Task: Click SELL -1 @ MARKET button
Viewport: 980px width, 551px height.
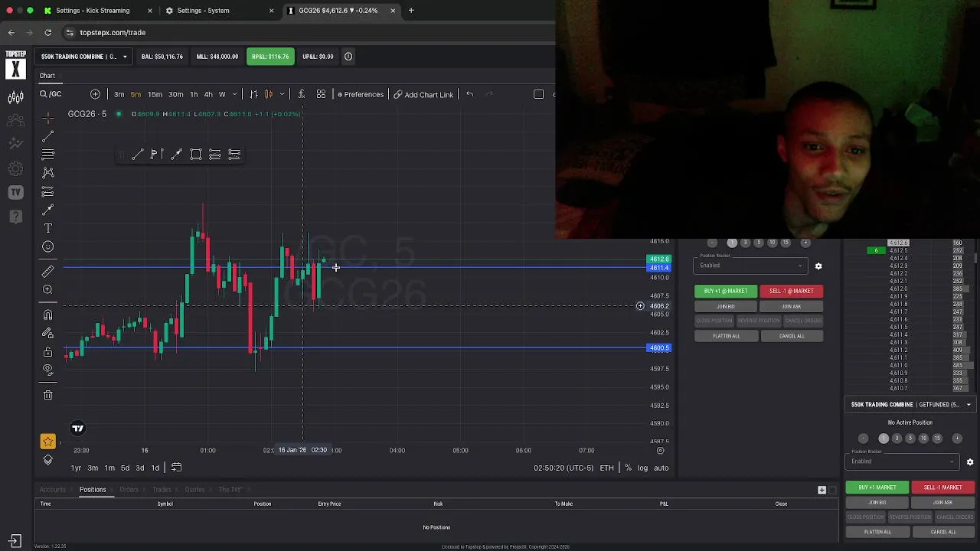Action: tap(792, 291)
